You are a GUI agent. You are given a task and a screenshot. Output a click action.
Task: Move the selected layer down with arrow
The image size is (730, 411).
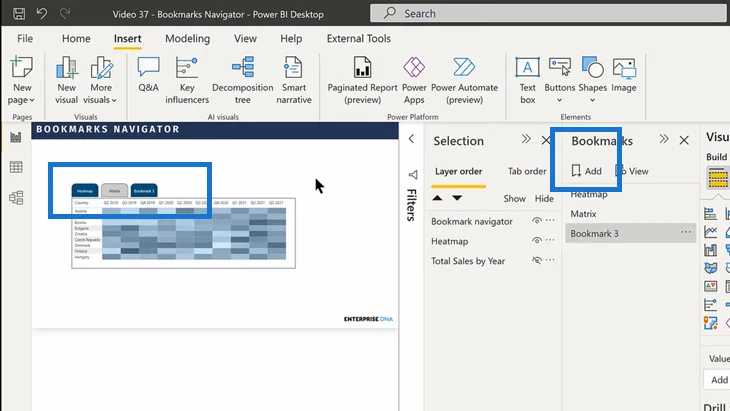click(x=457, y=198)
